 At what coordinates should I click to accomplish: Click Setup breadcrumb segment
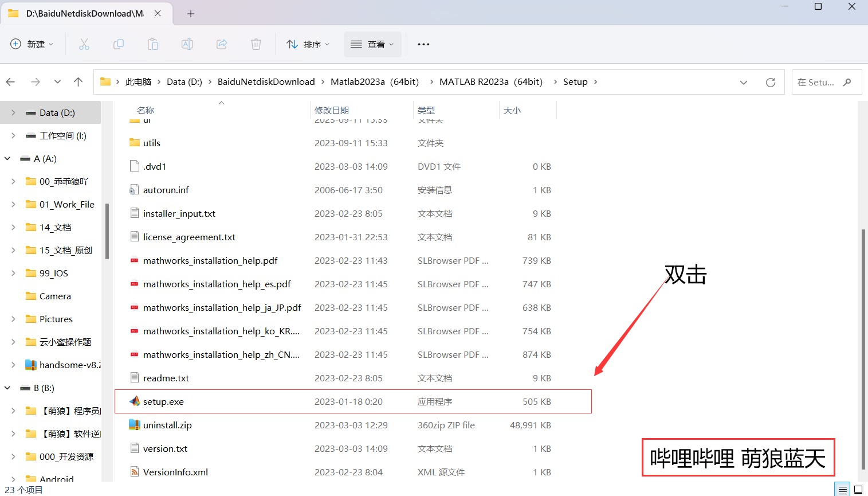pyautogui.click(x=575, y=82)
